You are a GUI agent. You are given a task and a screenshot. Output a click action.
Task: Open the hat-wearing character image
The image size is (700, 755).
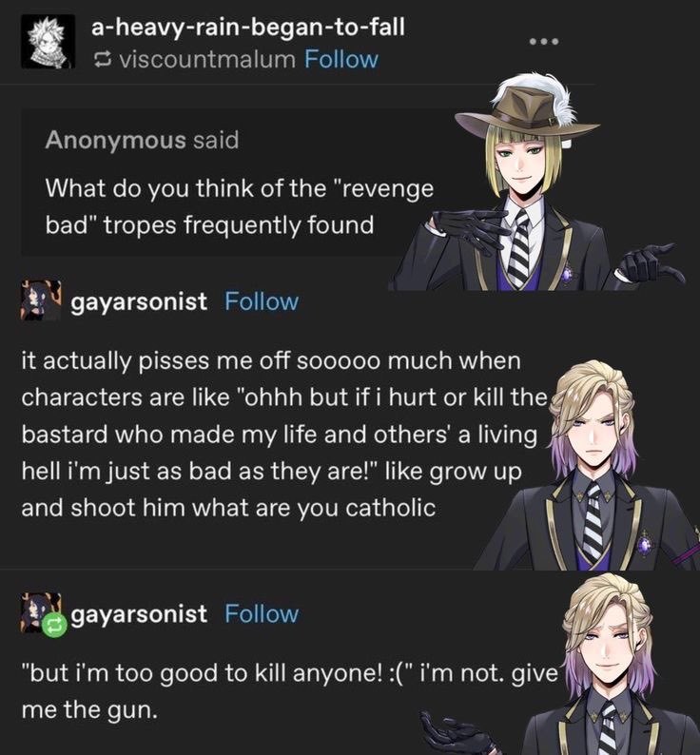point(537,182)
